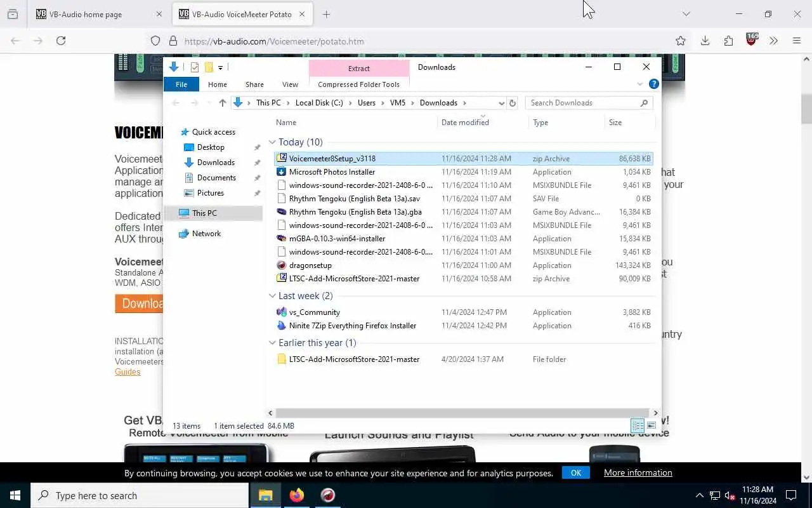Expand the Explorer ribbon chevron
Image resolution: width=812 pixels, height=508 pixels.
click(639, 84)
